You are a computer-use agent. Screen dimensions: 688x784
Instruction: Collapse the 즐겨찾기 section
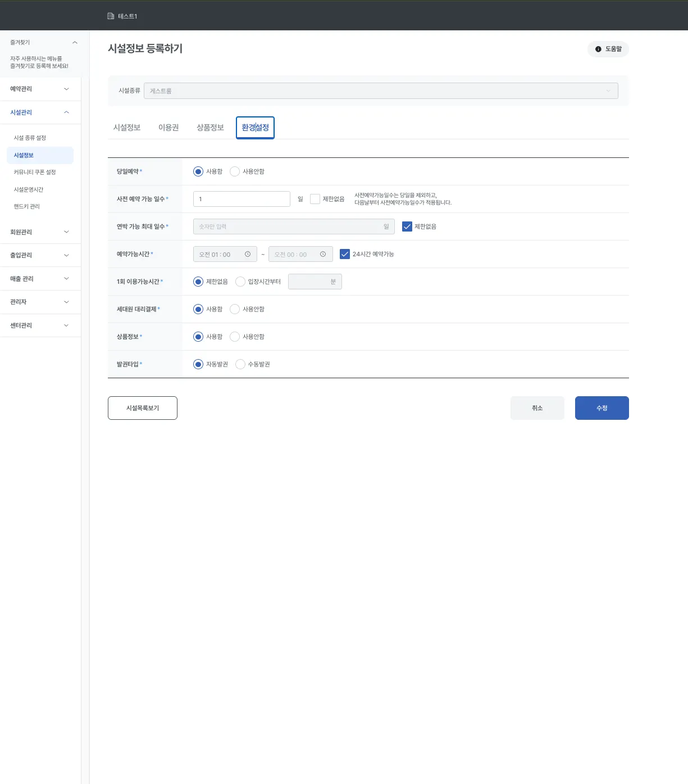75,43
